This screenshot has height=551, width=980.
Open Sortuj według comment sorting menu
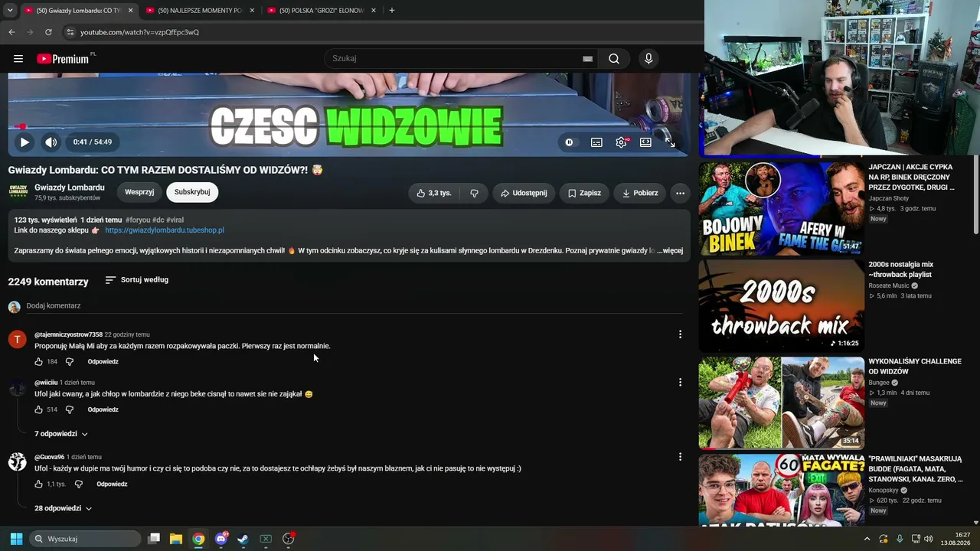(137, 280)
